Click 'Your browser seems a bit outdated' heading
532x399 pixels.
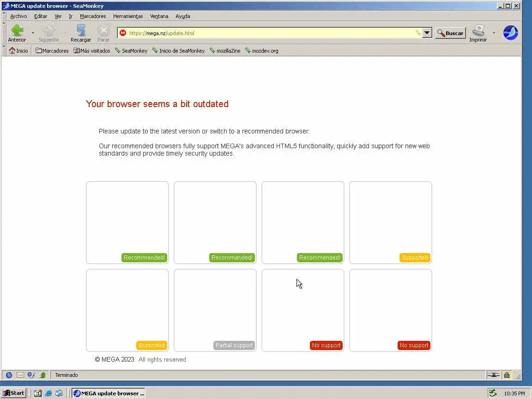(x=157, y=104)
